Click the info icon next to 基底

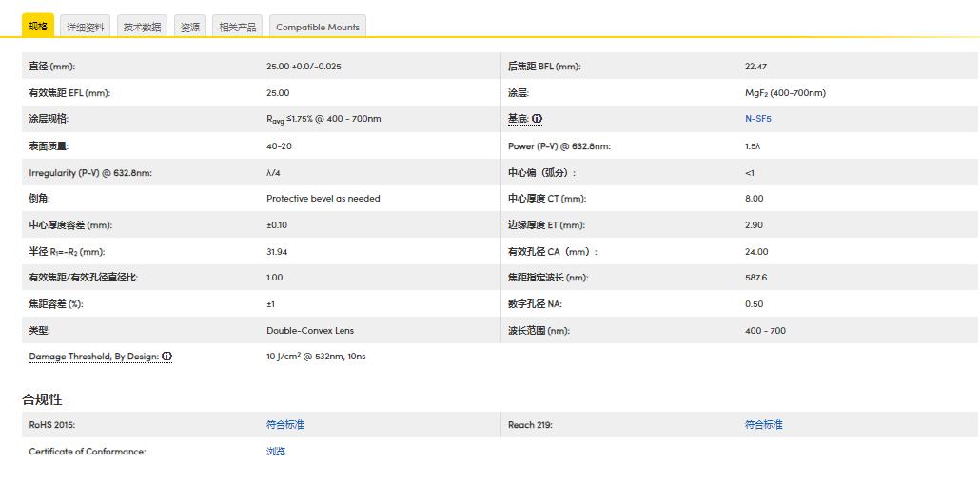click(x=538, y=119)
